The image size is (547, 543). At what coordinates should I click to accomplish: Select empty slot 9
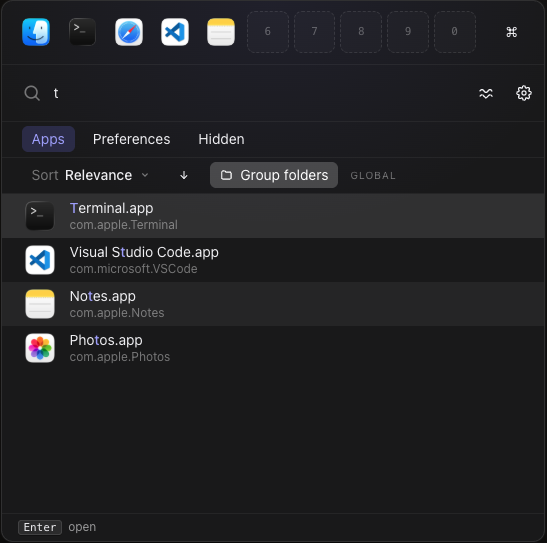coord(408,32)
